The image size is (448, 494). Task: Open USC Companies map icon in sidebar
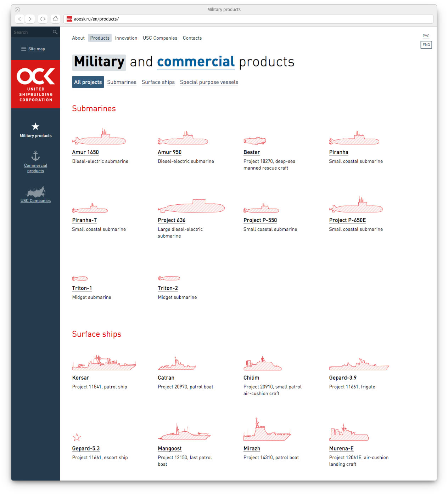pyautogui.click(x=35, y=192)
